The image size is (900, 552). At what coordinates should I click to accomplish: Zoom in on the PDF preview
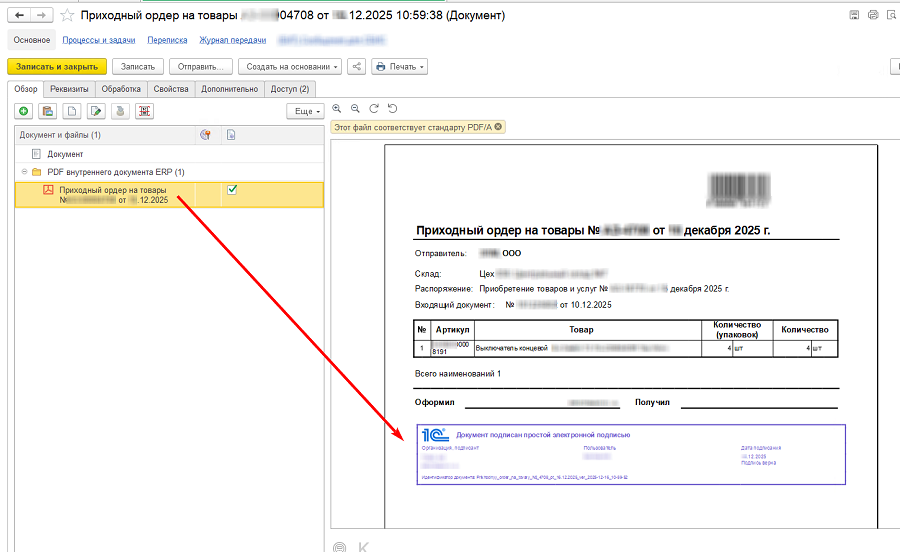338,108
